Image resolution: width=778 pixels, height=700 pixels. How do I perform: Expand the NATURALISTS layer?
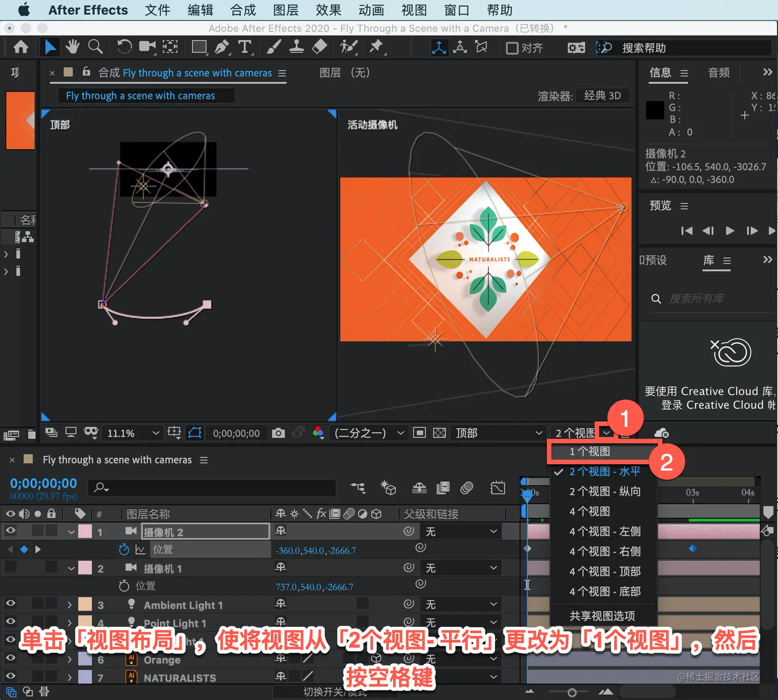click(69, 677)
